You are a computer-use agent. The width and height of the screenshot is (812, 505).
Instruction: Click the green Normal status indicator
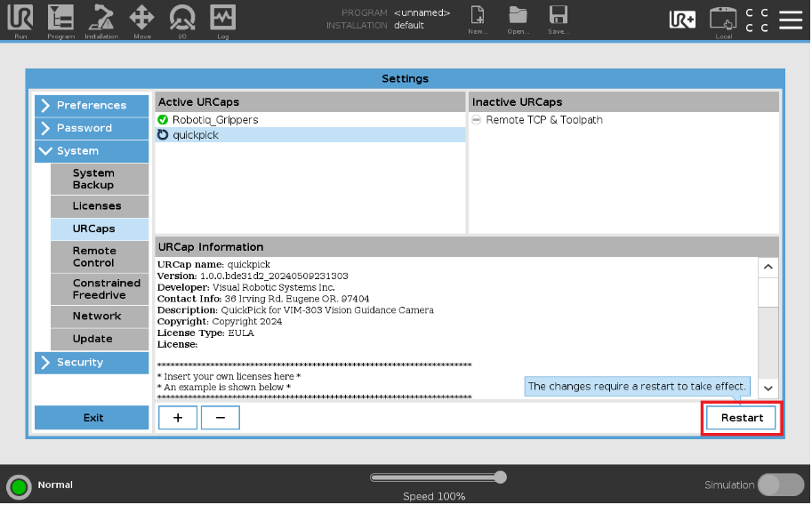point(20,487)
